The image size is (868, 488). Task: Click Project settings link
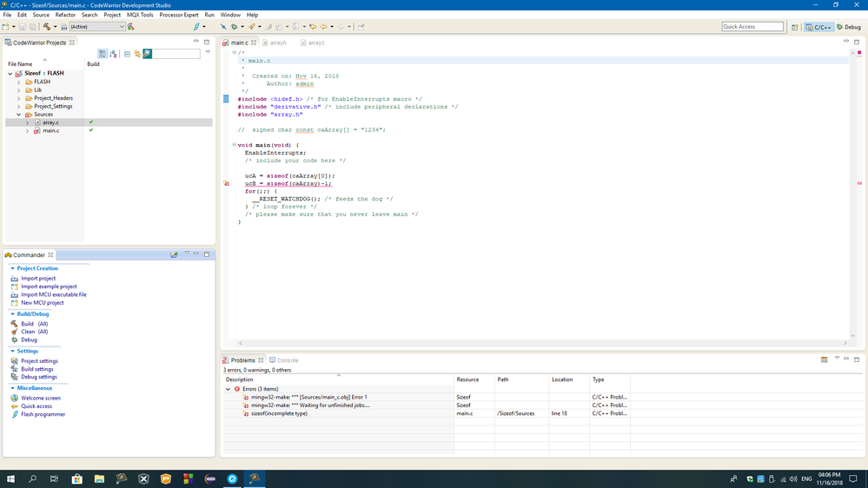[39, 360]
